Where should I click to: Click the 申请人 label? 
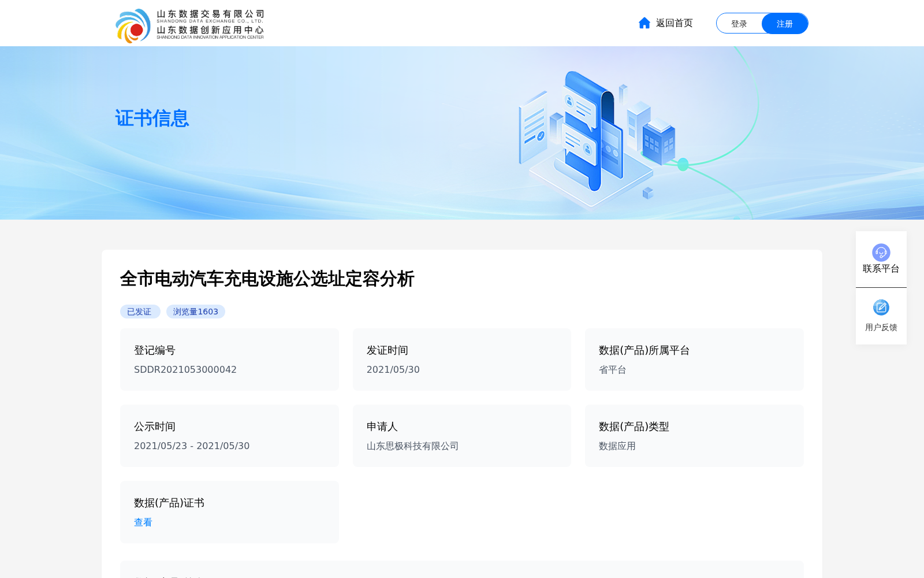[382, 427]
